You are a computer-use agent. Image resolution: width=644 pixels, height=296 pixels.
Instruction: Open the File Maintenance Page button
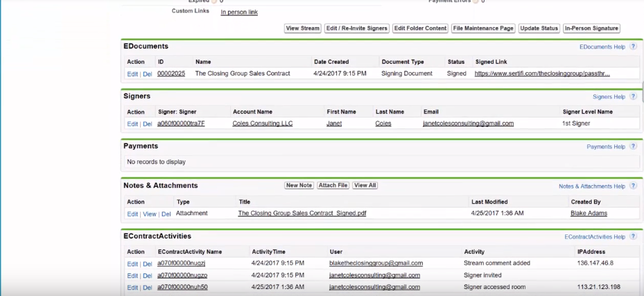click(x=483, y=28)
